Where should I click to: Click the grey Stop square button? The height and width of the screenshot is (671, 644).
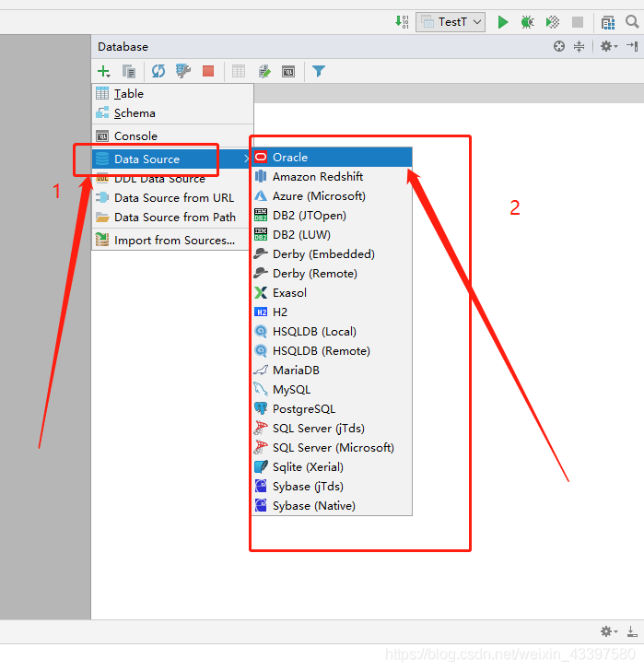click(x=578, y=22)
